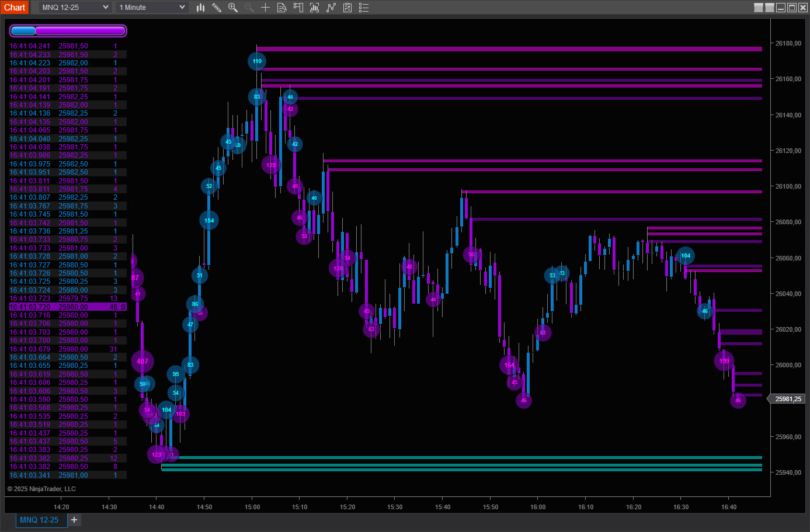This screenshot has width=810, height=532.
Task: Open the Indicators icon in toolbar
Action: [314, 8]
